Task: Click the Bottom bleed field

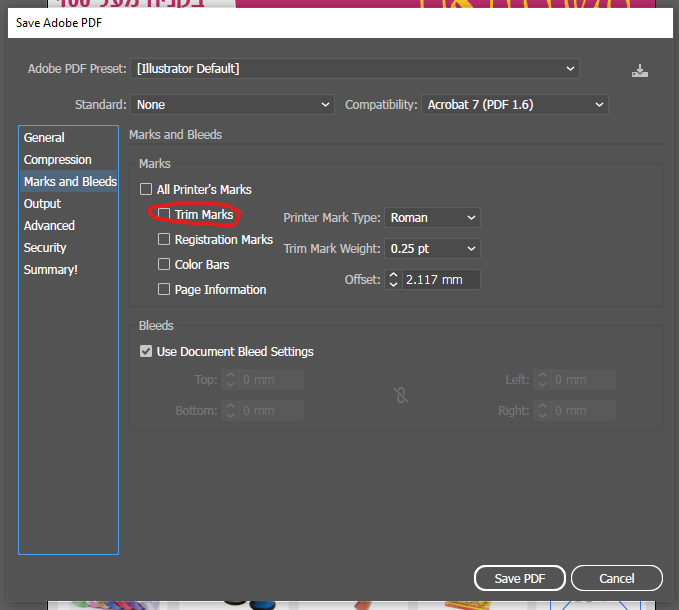Action: click(272, 410)
